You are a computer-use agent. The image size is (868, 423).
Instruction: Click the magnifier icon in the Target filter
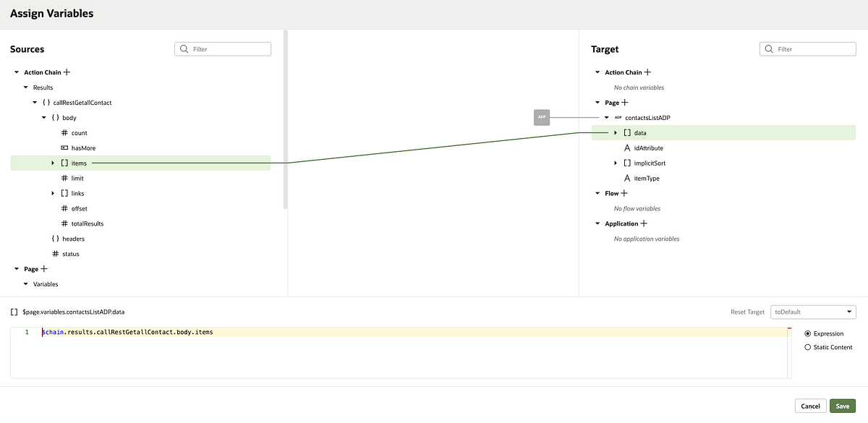[x=768, y=48]
